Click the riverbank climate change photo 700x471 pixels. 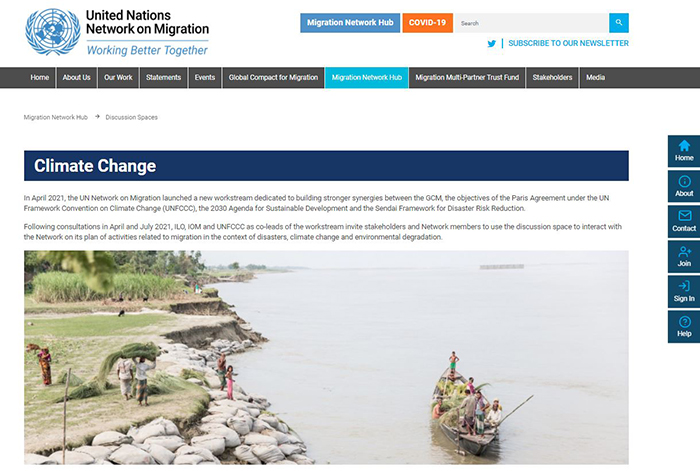326,358
